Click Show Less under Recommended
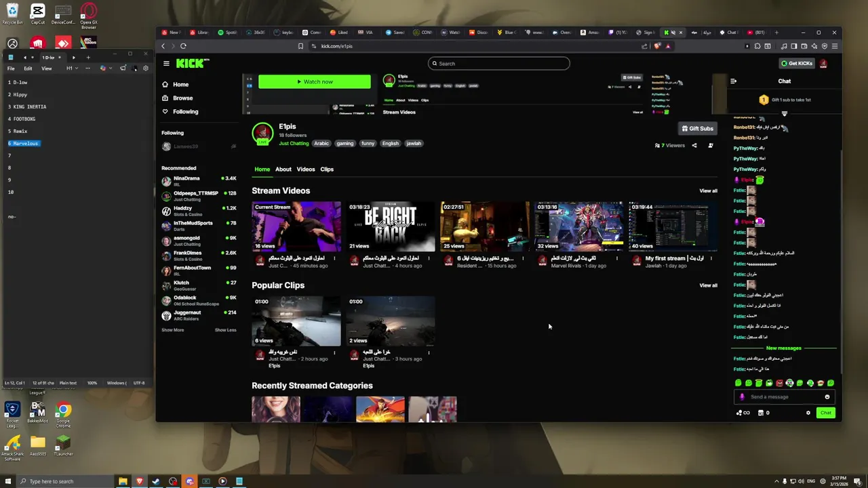 point(226,330)
